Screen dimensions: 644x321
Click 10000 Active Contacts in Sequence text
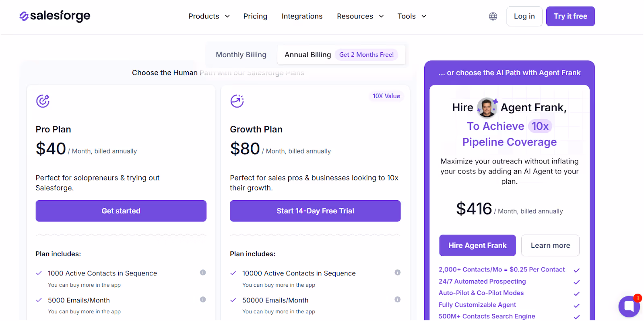(299, 273)
